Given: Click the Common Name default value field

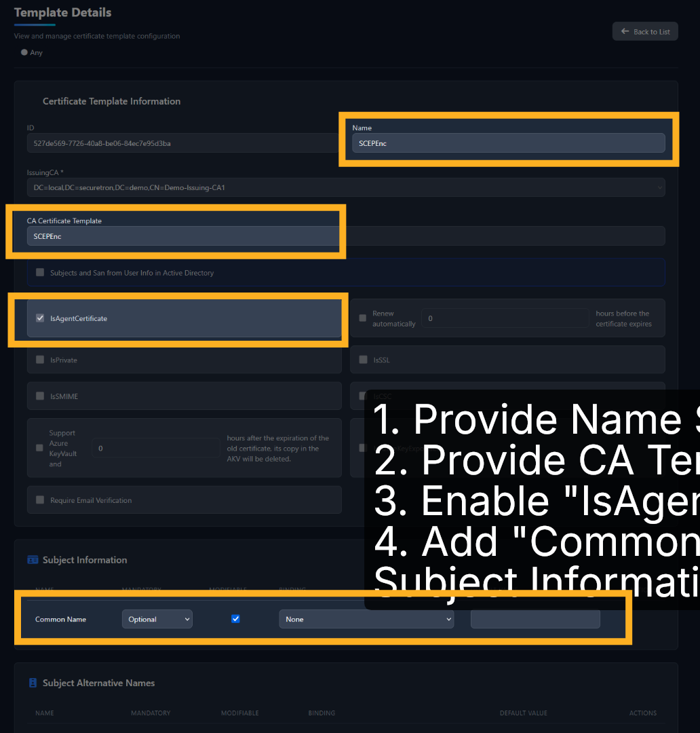Looking at the screenshot, I should (x=536, y=619).
